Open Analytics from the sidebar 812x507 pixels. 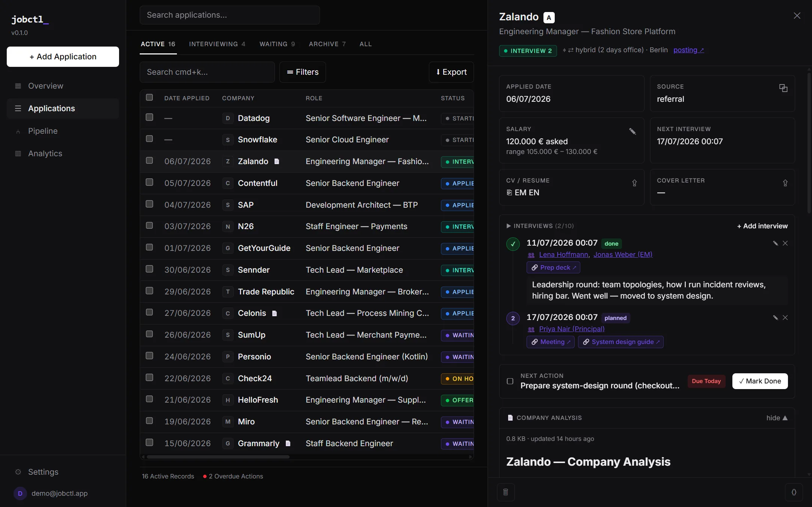pyautogui.click(x=63, y=154)
